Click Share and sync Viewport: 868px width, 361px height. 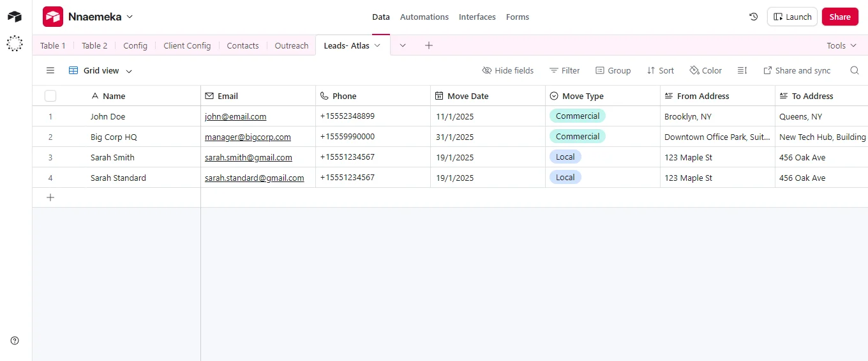coord(797,71)
